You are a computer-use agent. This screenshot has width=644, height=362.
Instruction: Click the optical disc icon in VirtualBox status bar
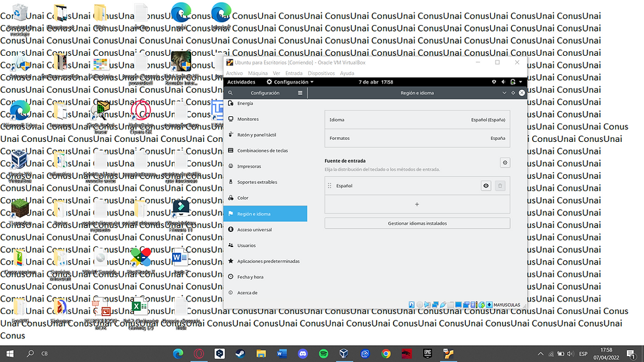point(420,305)
